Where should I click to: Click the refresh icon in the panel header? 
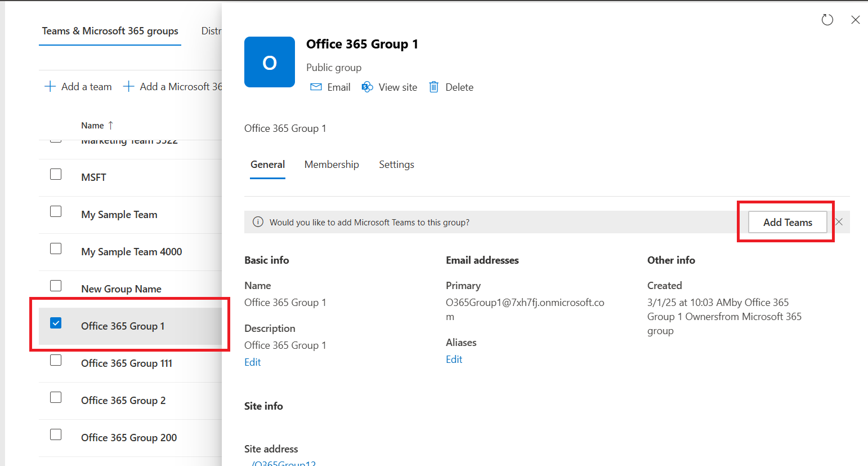[827, 20]
